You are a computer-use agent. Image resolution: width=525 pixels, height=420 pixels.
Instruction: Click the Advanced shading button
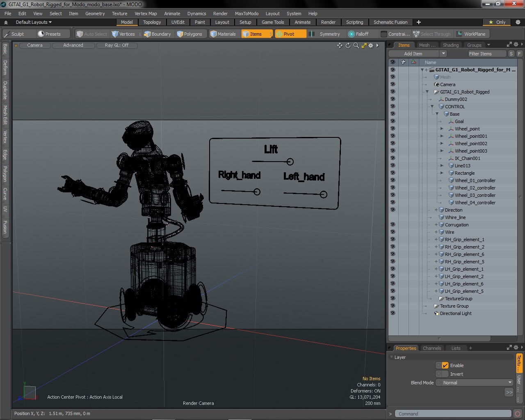(x=73, y=46)
